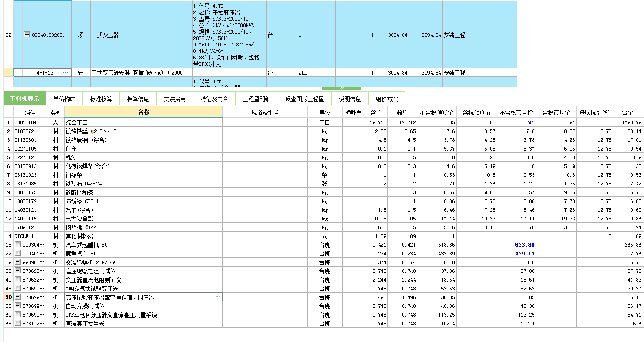
Task: Select 钢垫板 δ1～2 row name
Action: (x=144, y=227)
